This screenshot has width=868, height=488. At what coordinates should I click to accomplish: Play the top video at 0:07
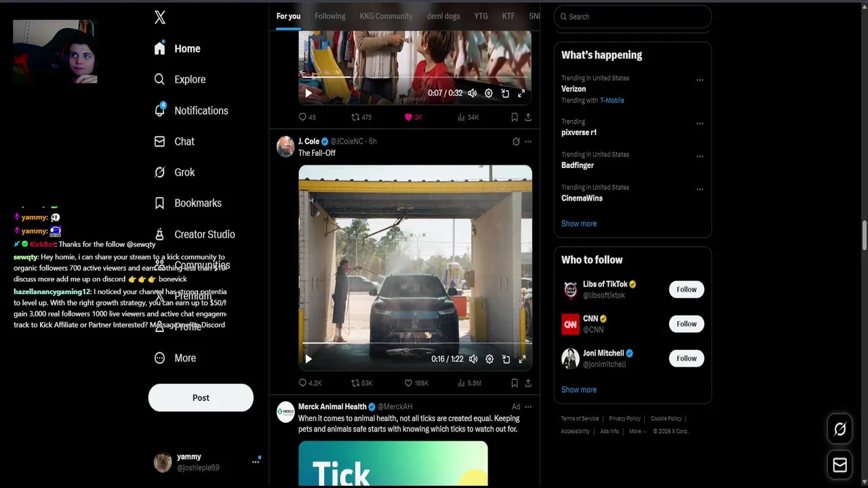[308, 94]
